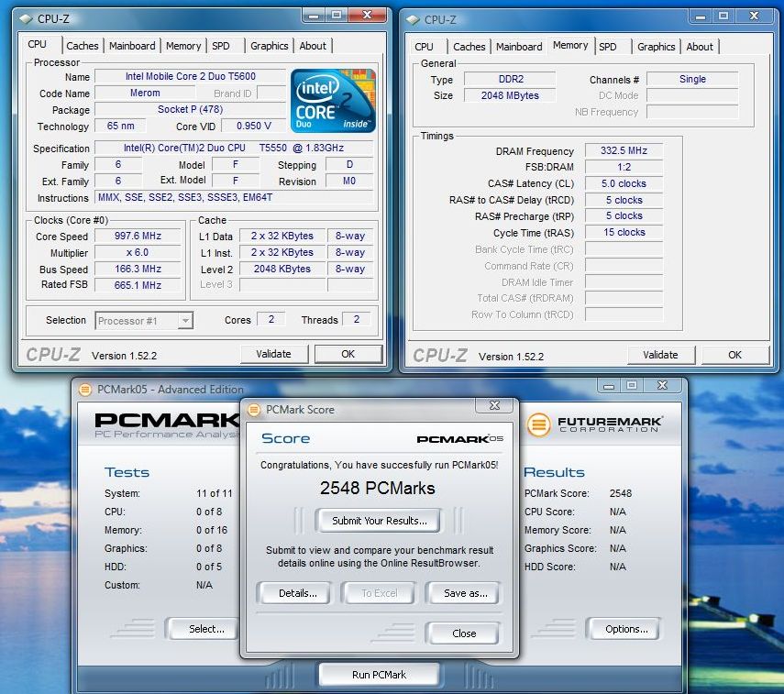This screenshot has height=694, width=784.
Task: Click Validate in right CPU-Z window
Action: click(660, 355)
